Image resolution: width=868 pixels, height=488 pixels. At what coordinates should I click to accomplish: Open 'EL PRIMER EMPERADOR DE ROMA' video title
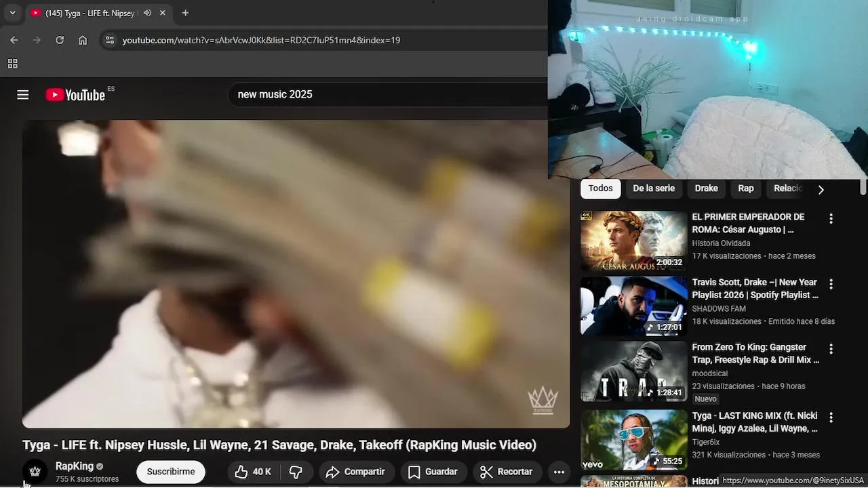[x=749, y=223]
